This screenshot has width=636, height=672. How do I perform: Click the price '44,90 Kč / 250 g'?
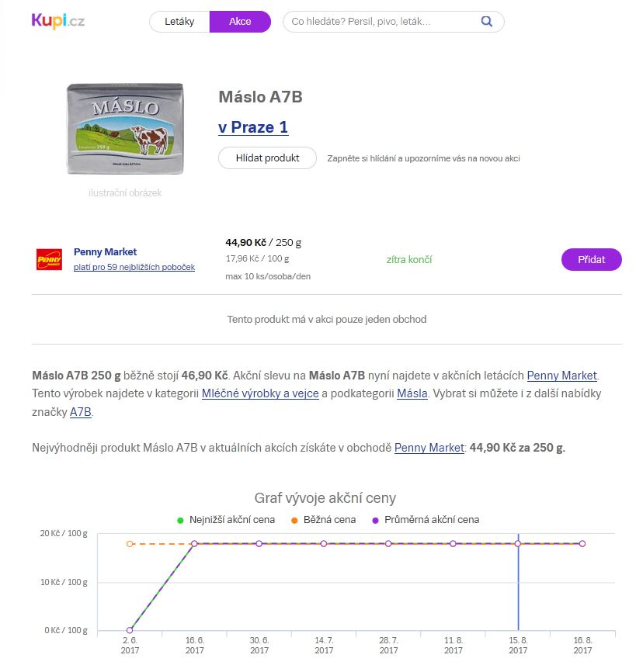[263, 243]
